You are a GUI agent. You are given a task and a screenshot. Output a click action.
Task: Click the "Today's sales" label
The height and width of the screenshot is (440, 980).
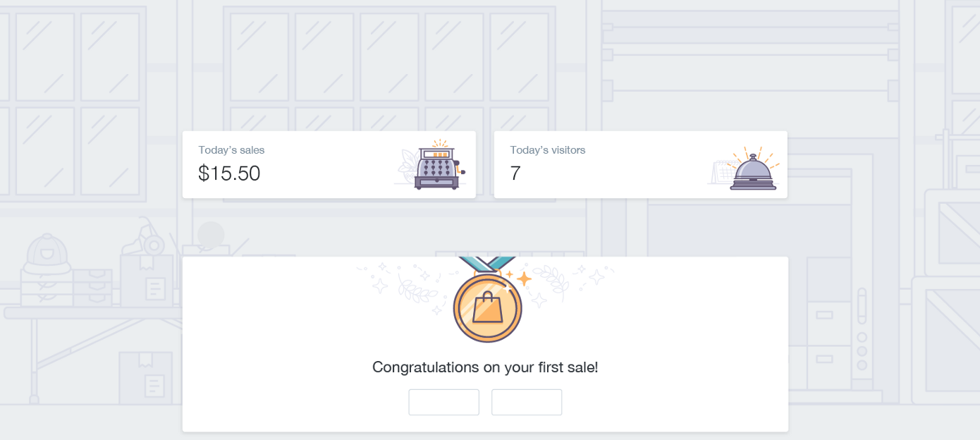pos(231,149)
